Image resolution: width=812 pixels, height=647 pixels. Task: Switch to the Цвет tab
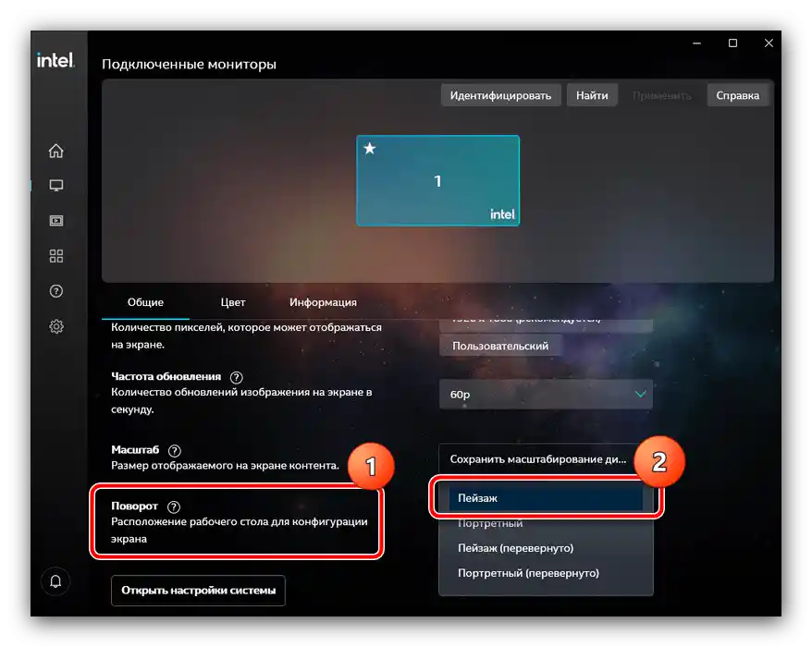(232, 302)
